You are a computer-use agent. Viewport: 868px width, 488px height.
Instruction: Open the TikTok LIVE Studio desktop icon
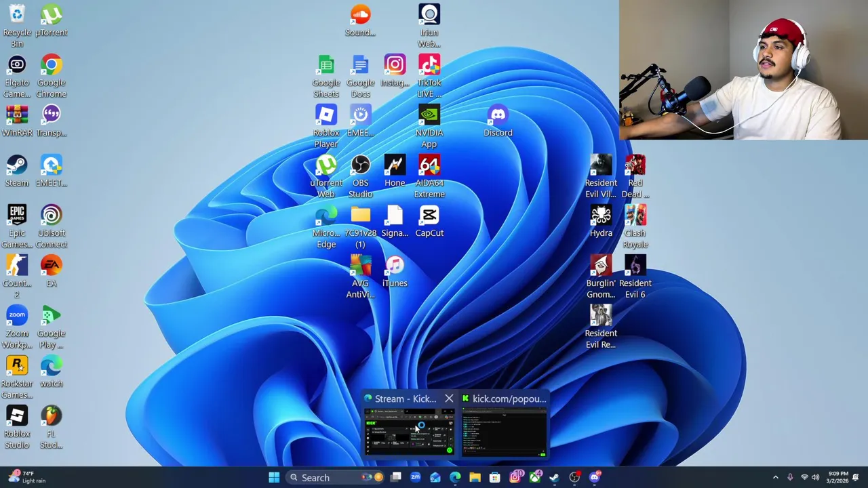(429, 76)
